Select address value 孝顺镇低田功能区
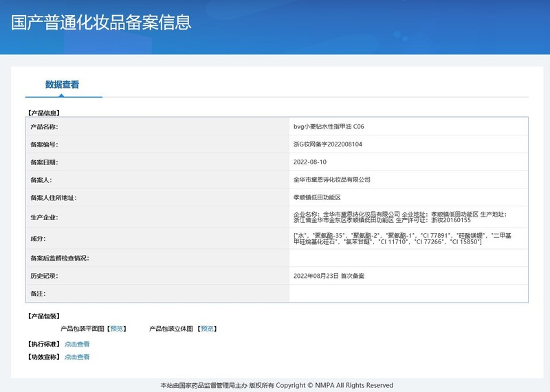Screen dimensions: 550x392 317,197
